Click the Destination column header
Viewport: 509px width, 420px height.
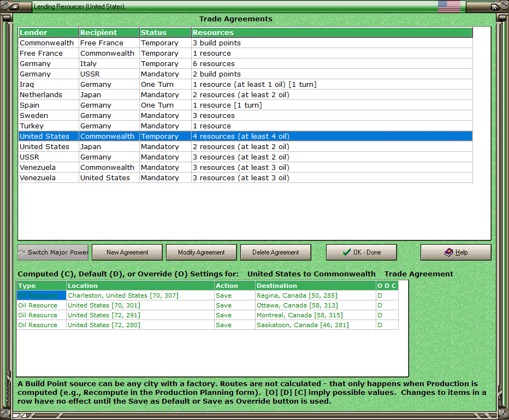click(316, 286)
